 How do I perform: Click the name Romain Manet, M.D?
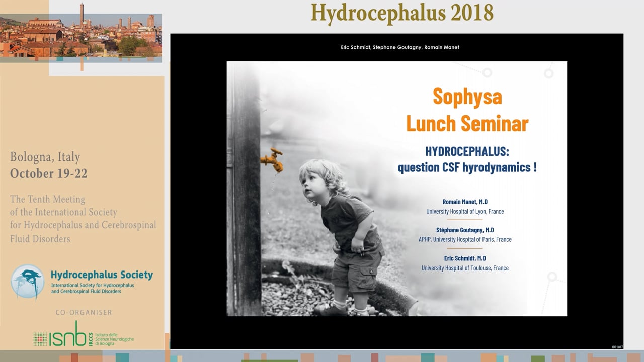[x=465, y=202]
